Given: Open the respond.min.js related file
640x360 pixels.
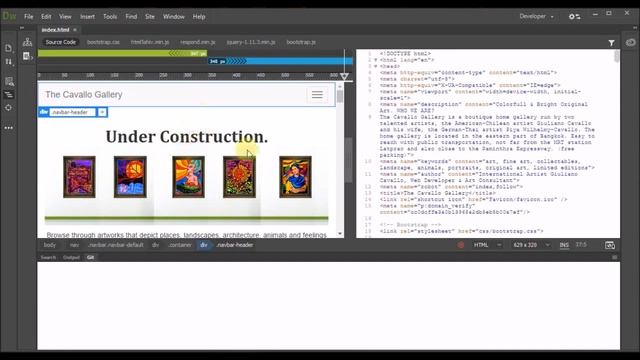Looking at the screenshot, I should tap(198, 42).
